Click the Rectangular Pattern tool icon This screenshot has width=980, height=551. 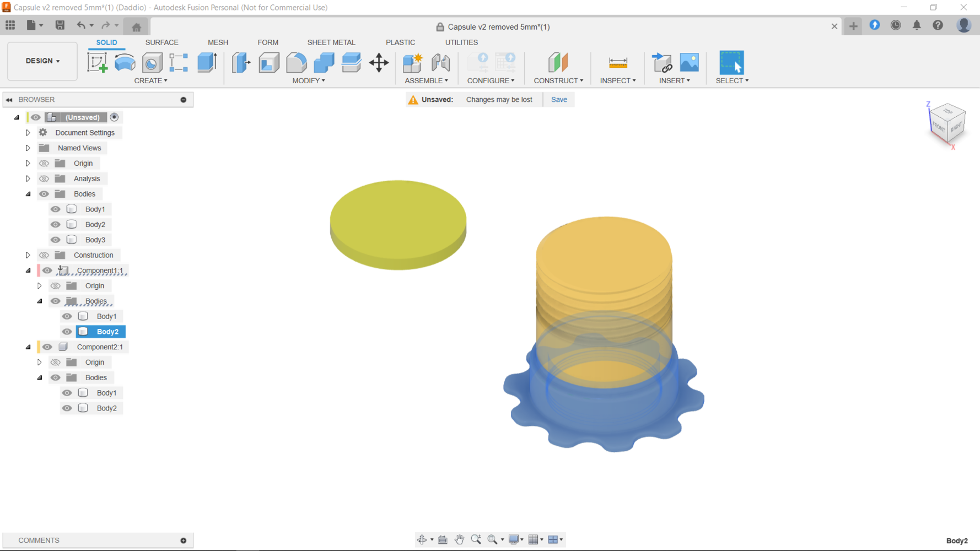click(179, 62)
